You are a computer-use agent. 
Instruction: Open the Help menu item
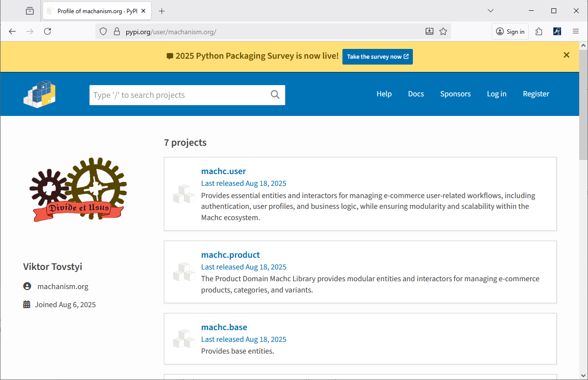(384, 94)
